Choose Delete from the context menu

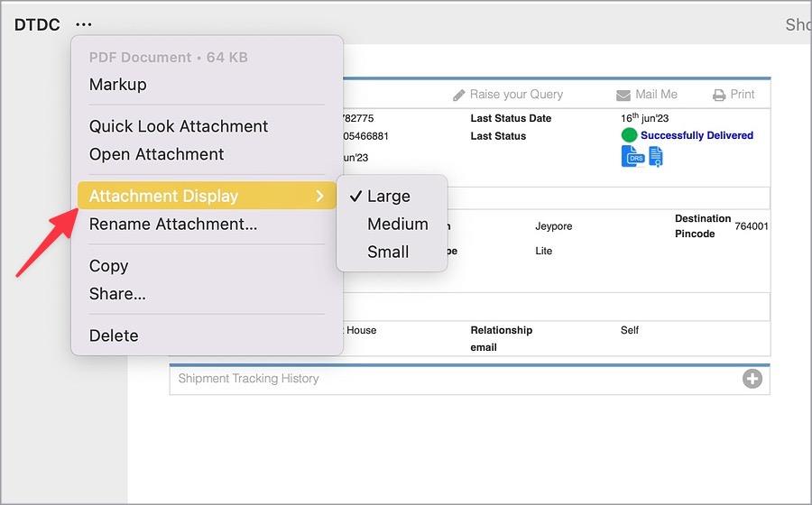click(x=114, y=335)
